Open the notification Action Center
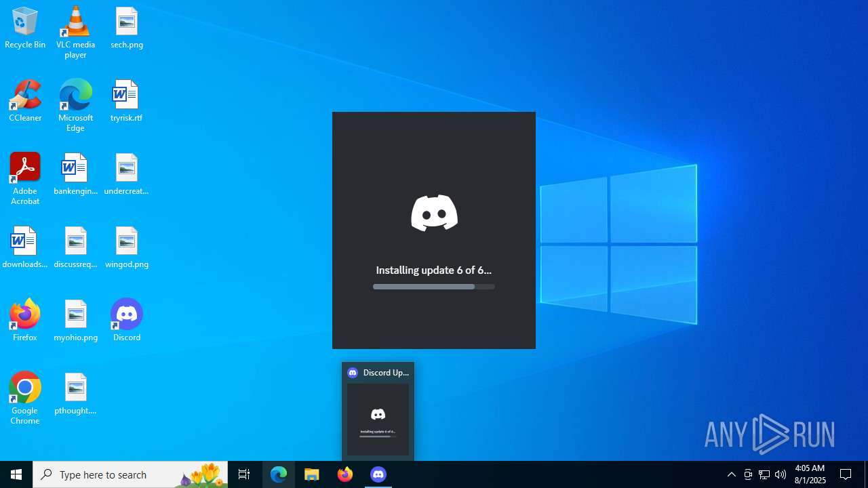Viewport: 868px width, 488px height. pos(846,474)
